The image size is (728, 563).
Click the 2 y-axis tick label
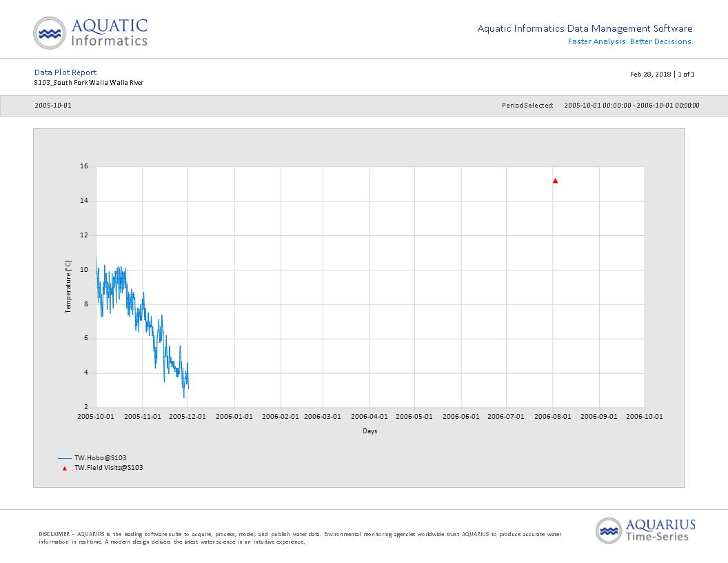click(86, 407)
